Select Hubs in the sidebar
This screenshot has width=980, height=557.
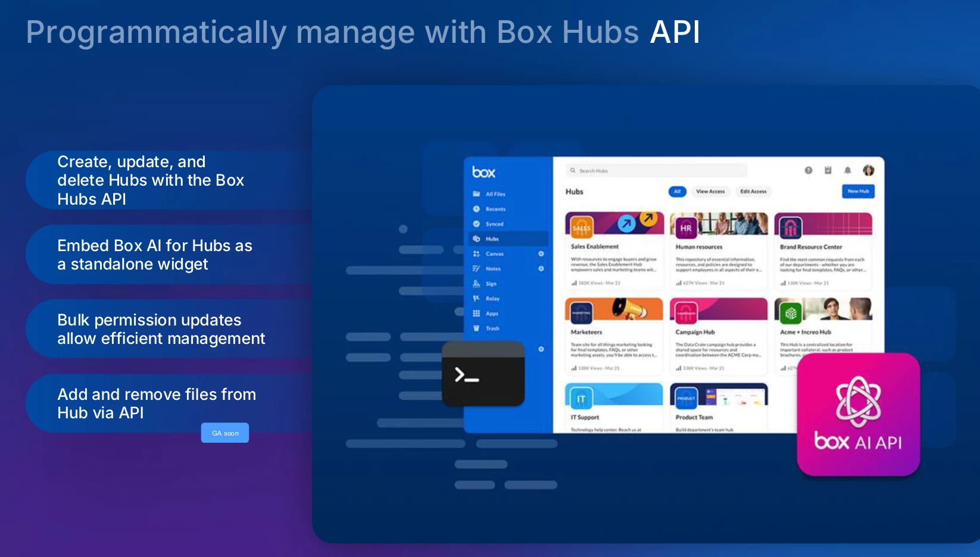point(508,239)
